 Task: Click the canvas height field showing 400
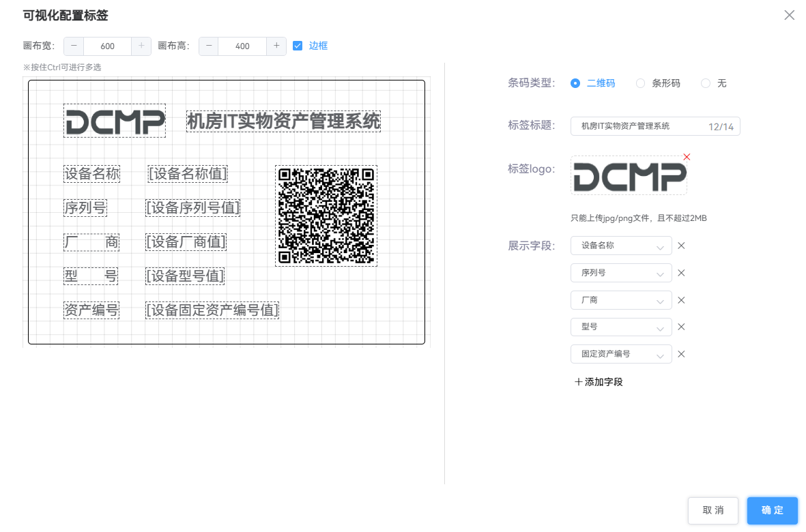[x=243, y=46]
